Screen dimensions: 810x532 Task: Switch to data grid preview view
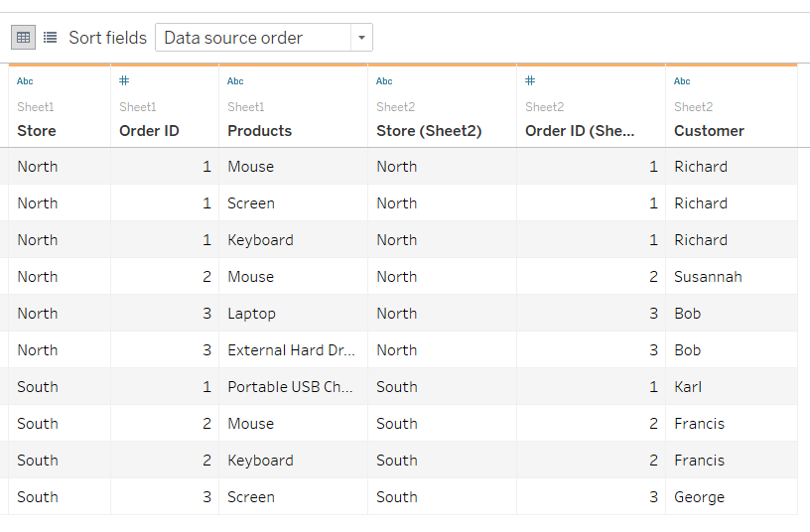pos(24,38)
